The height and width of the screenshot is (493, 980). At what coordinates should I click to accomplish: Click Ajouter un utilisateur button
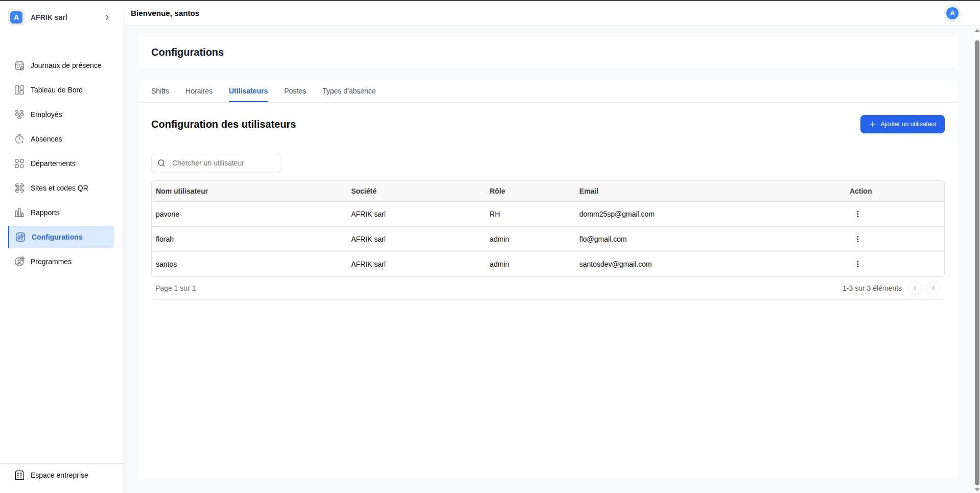click(902, 124)
